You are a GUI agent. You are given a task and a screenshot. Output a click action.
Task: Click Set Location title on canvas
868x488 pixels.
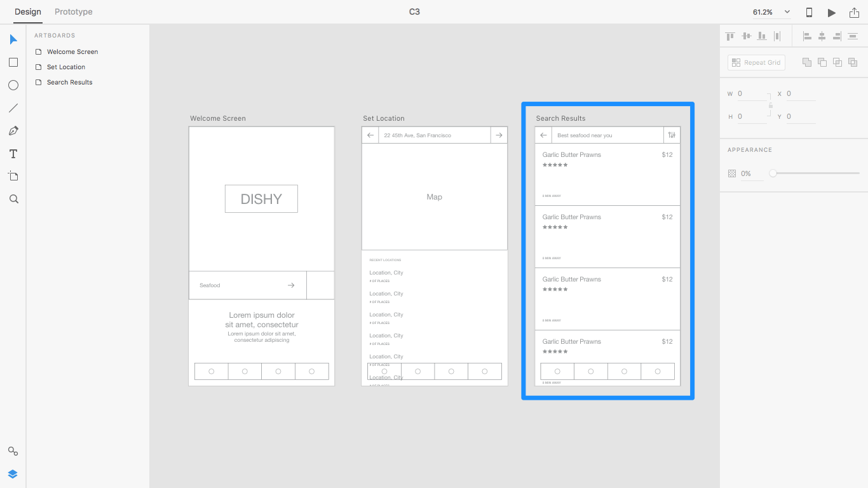click(x=384, y=118)
